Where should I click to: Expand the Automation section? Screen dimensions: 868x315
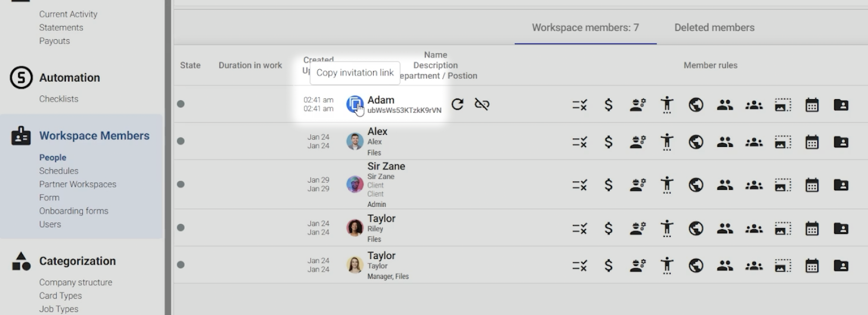click(x=69, y=77)
